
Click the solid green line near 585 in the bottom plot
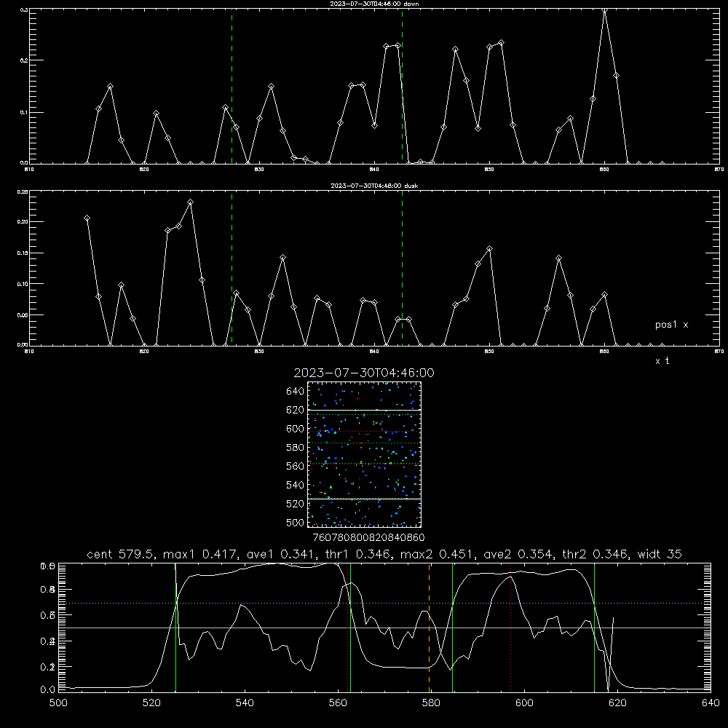tap(452, 628)
